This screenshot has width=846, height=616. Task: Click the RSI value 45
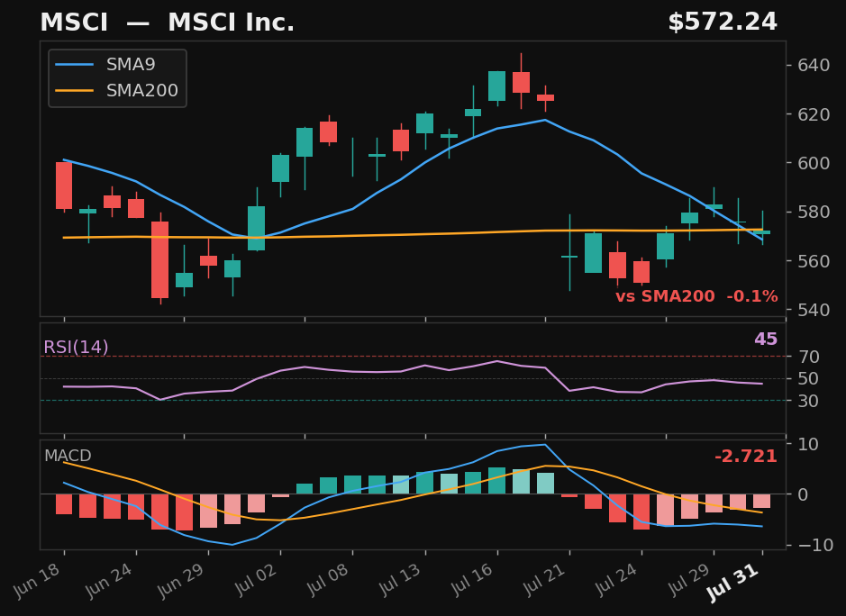point(766,339)
